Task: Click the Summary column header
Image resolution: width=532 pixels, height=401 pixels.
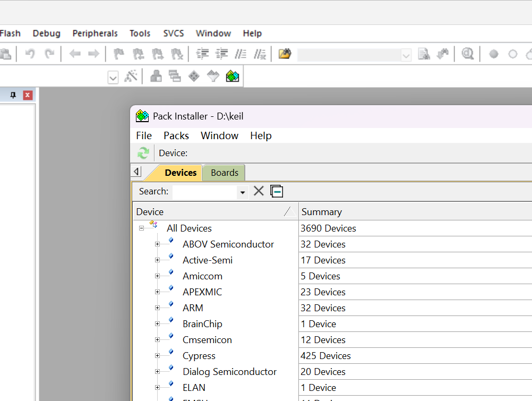Action: pyautogui.click(x=415, y=211)
